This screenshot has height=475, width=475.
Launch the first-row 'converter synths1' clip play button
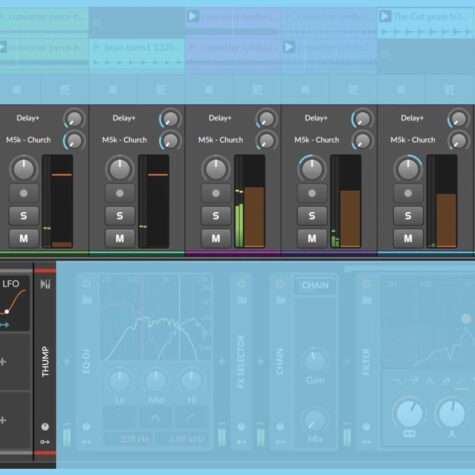pos(193,16)
